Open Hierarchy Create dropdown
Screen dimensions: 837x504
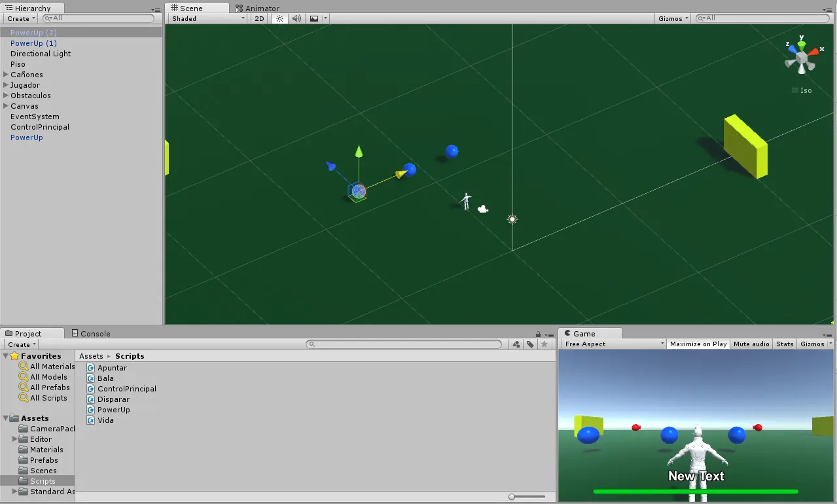pyautogui.click(x=22, y=18)
